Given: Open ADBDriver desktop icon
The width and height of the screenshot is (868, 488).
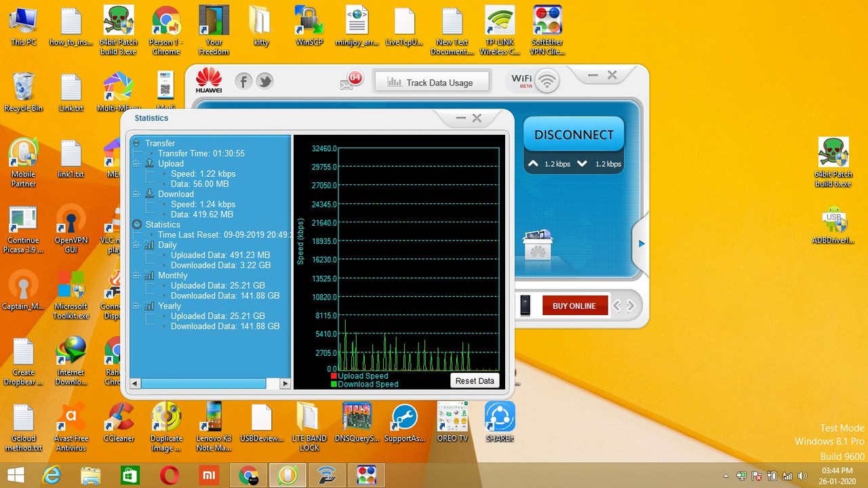Looking at the screenshot, I should pyautogui.click(x=833, y=226).
